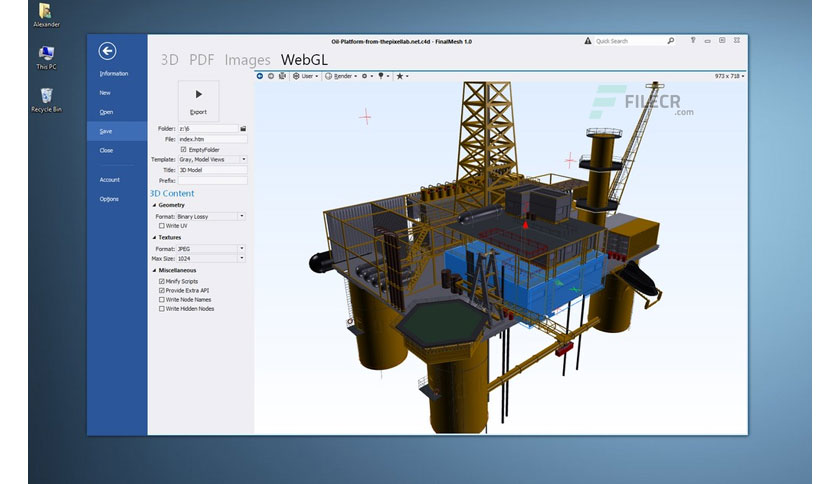This screenshot has height=484, width=836.
Task: Open Options in the sidebar
Action: pyautogui.click(x=109, y=199)
